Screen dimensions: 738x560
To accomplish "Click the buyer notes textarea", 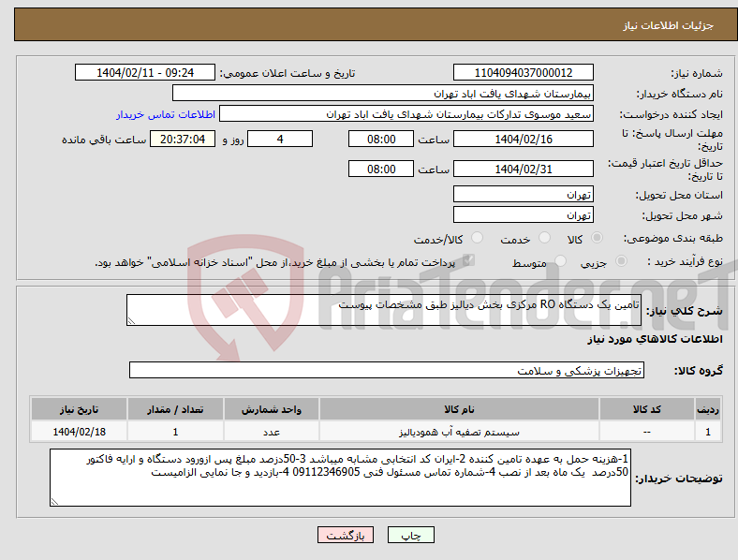I will 340,478.
